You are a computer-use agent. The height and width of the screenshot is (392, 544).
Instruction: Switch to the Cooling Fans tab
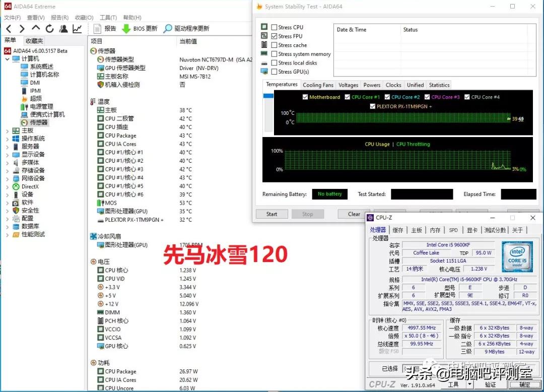coord(318,85)
